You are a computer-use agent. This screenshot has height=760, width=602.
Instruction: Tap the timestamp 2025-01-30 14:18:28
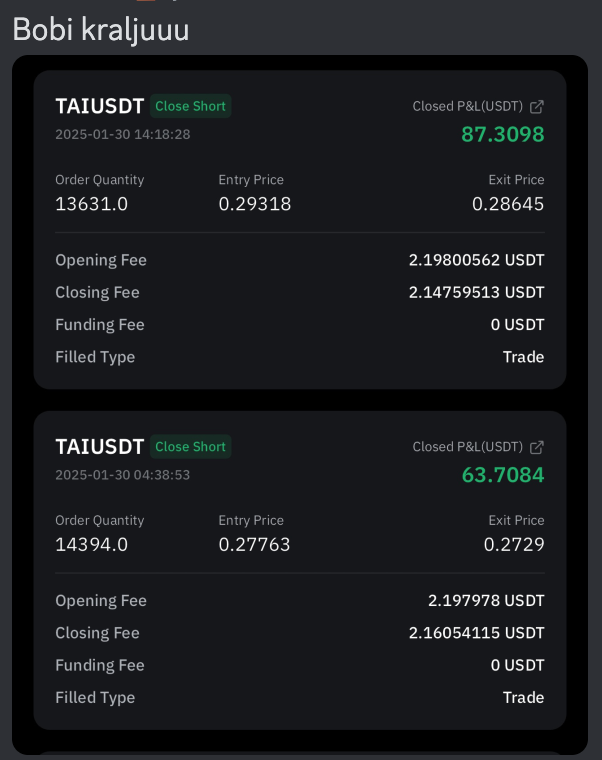[x=123, y=134]
